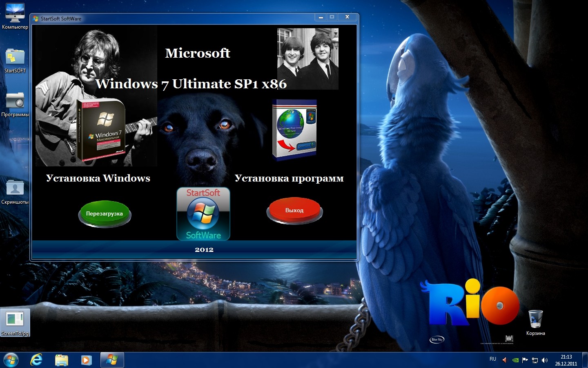This screenshot has width=588, height=368.
Task: Select the Корзина recycle bin
Action: (x=535, y=323)
